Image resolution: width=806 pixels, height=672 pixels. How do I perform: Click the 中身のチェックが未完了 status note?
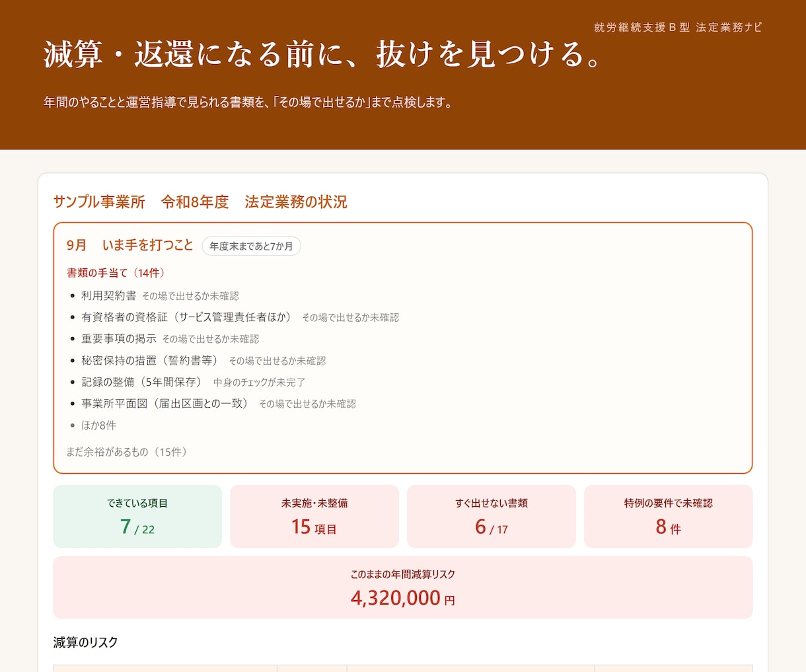(x=260, y=383)
